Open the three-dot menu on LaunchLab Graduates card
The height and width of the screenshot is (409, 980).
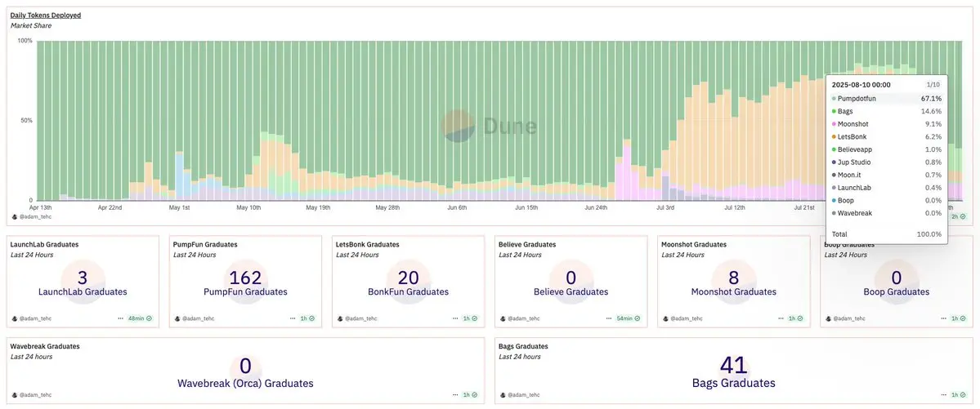coord(121,318)
